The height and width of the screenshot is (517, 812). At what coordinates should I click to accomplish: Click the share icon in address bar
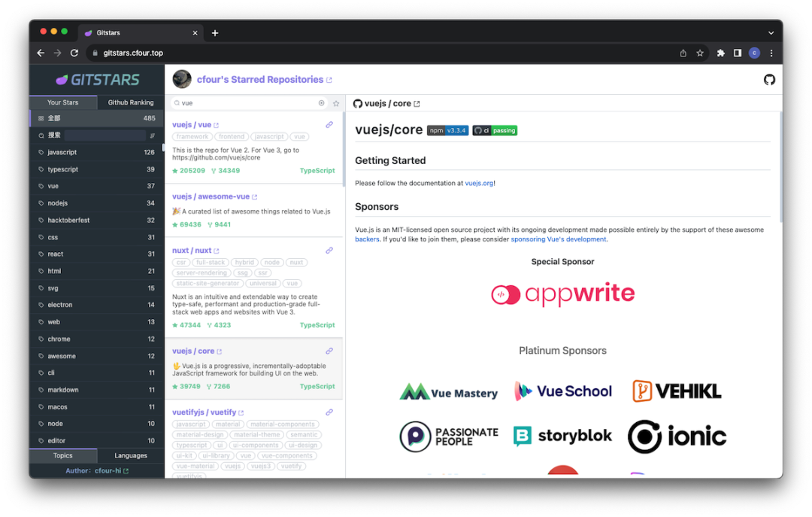pos(683,53)
